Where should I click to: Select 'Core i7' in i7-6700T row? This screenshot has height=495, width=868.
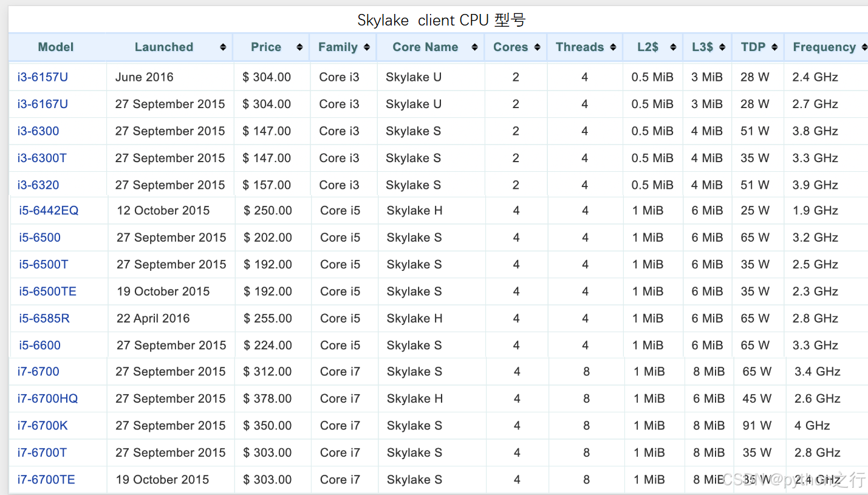pyautogui.click(x=340, y=452)
